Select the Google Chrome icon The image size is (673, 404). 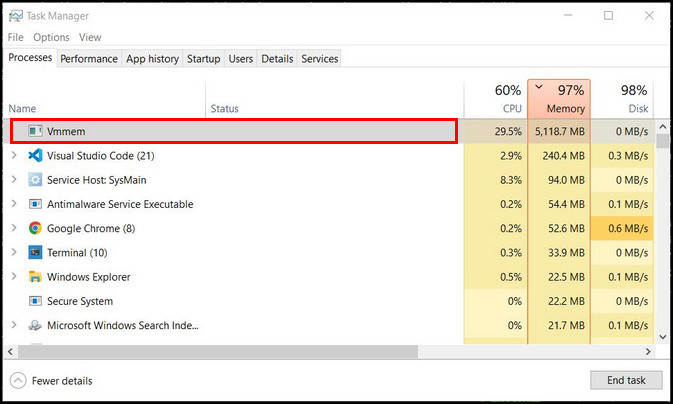pyautogui.click(x=35, y=228)
